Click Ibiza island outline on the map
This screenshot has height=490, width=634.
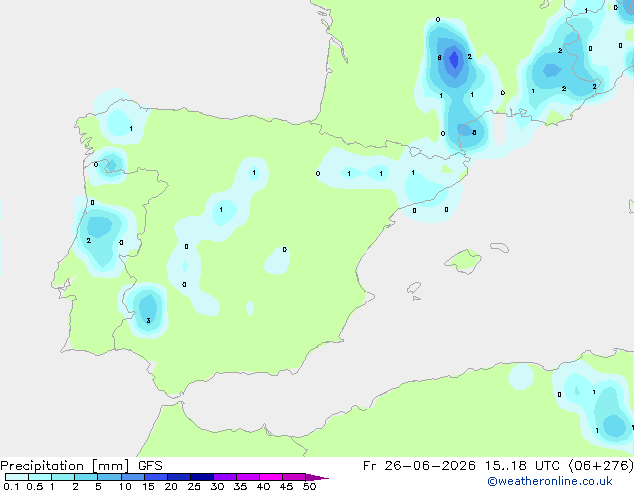(414, 288)
